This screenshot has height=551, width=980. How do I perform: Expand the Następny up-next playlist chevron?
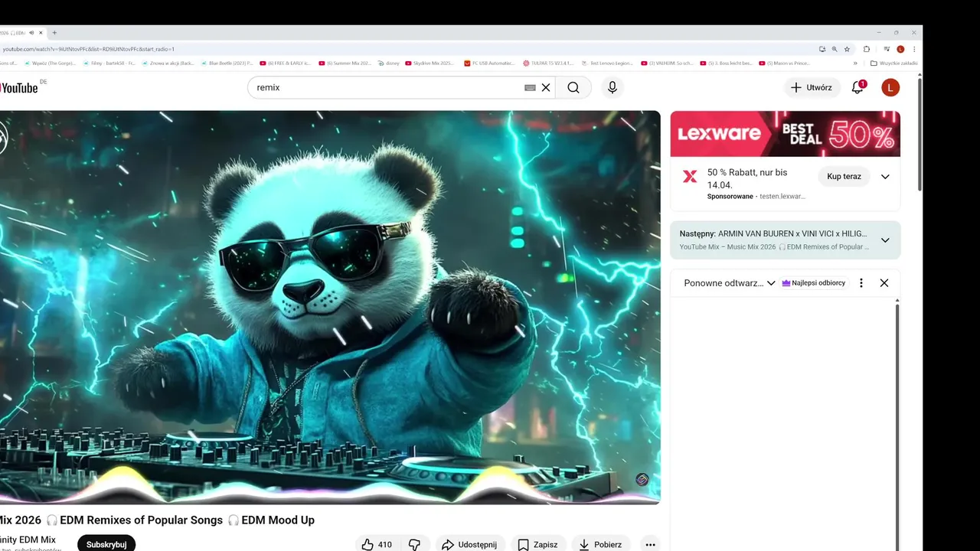[885, 240]
